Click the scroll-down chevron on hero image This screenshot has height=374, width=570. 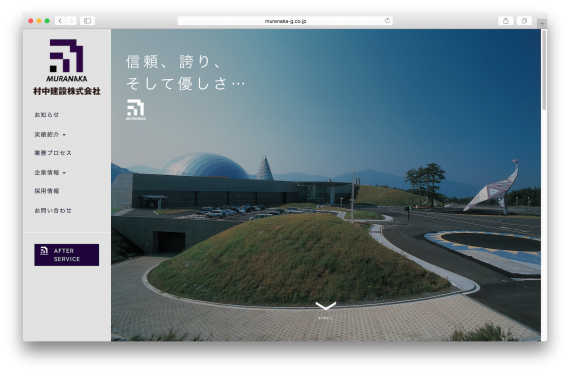(325, 306)
